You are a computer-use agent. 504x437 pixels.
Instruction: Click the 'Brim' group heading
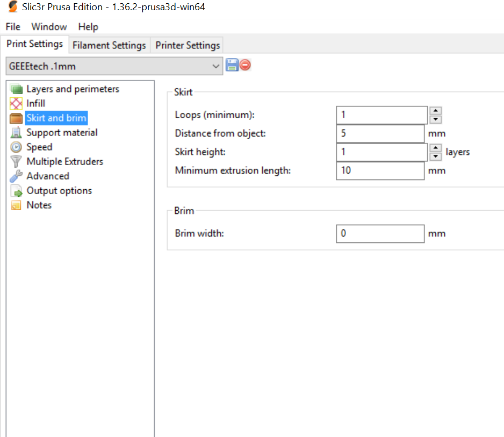click(x=184, y=211)
